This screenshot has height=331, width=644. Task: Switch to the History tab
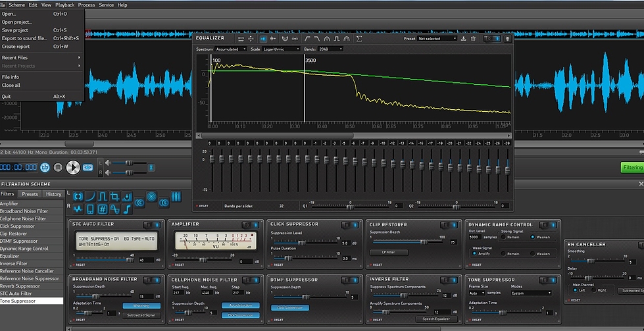pyautogui.click(x=54, y=194)
